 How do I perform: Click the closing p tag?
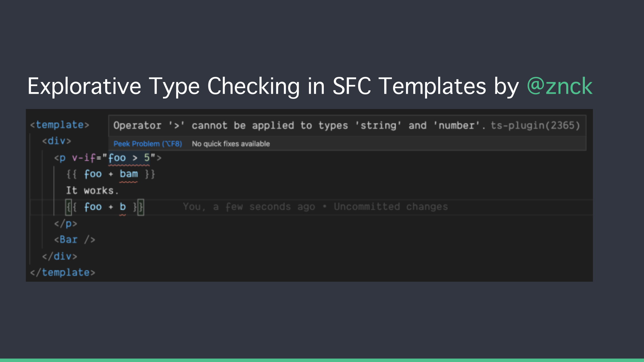(66, 223)
